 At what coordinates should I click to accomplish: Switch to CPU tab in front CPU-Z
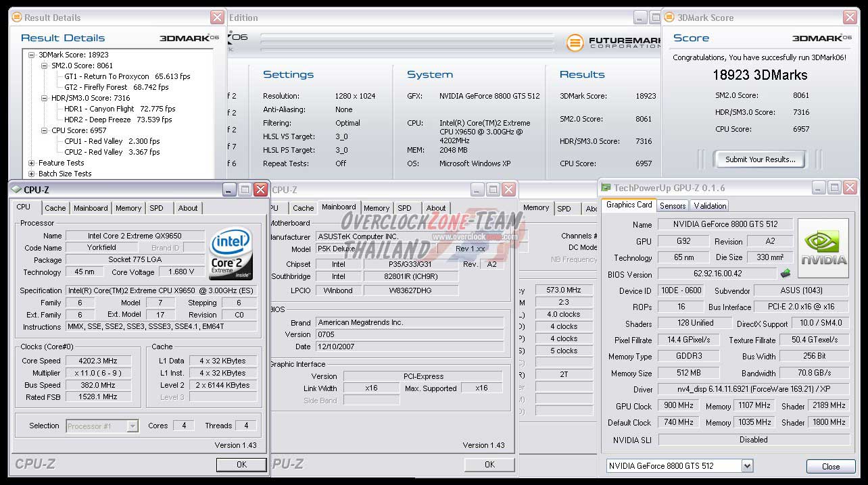24,207
